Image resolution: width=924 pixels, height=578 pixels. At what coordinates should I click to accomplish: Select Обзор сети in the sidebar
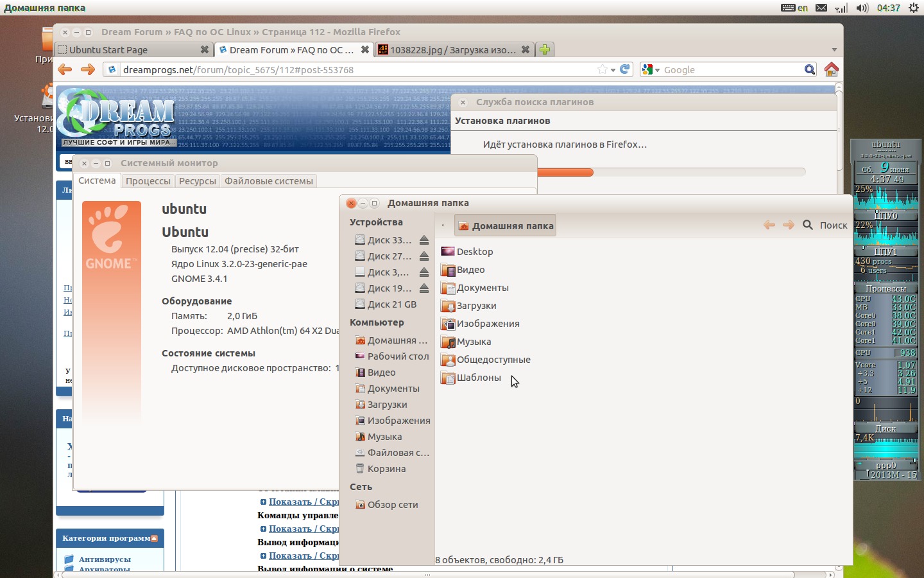(386, 505)
